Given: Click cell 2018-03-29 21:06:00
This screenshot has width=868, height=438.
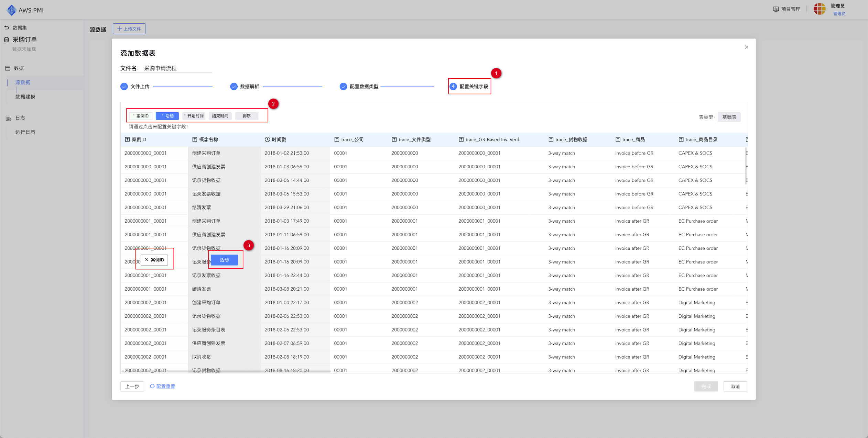Looking at the screenshot, I should pyautogui.click(x=287, y=207).
